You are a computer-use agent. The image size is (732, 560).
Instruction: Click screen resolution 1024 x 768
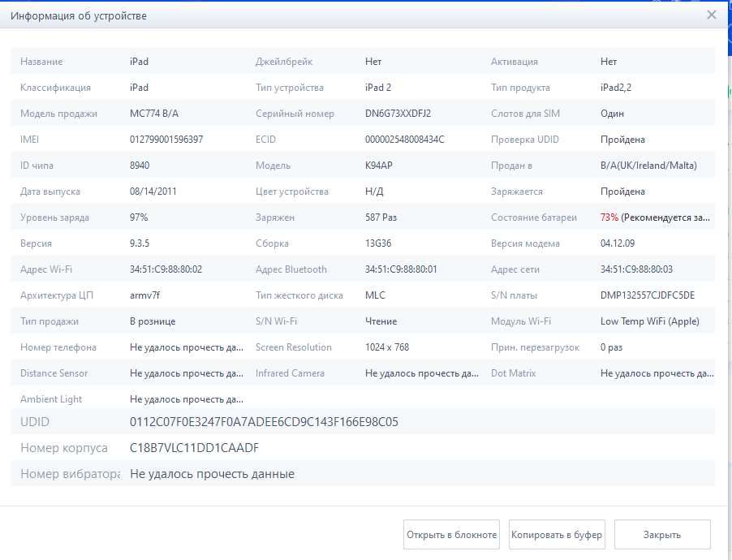[387, 347]
